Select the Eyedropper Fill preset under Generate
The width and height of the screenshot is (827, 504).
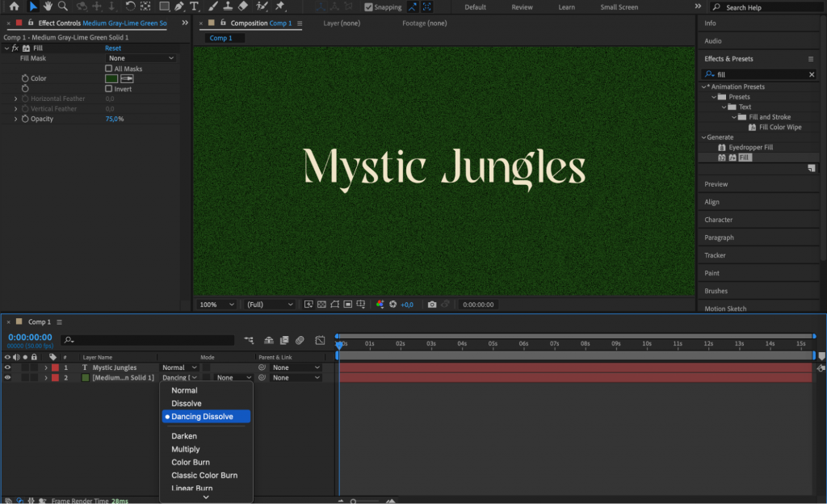pos(751,147)
